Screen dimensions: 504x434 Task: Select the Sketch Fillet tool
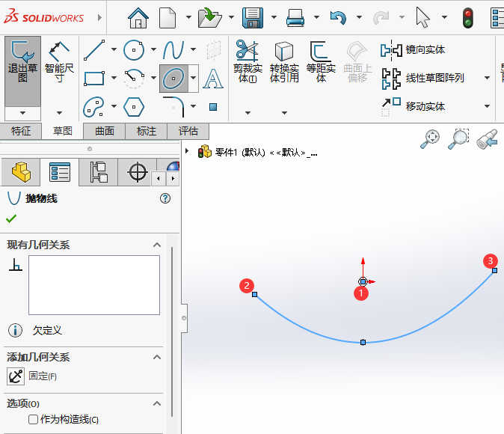click(x=174, y=106)
